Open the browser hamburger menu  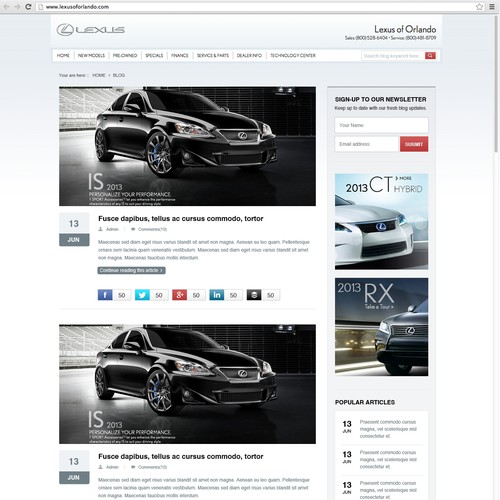tap(492, 7)
